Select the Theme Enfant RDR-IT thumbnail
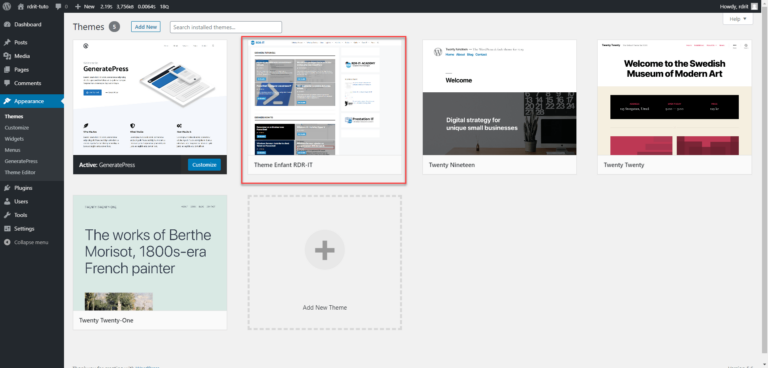This screenshot has height=368, width=768. [x=324, y=98]
